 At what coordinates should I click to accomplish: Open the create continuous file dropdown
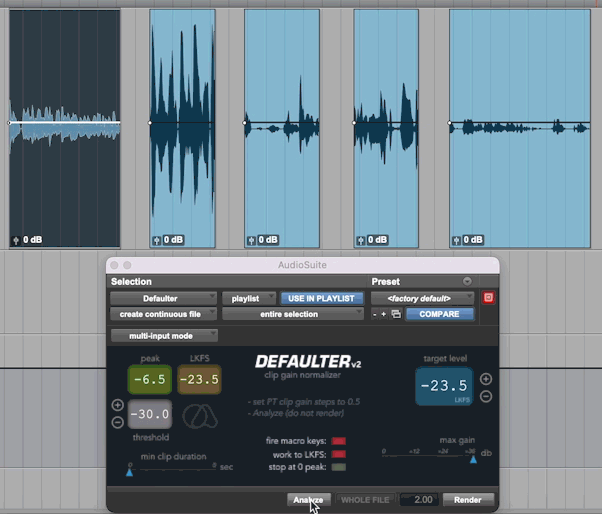click(163, 314)
